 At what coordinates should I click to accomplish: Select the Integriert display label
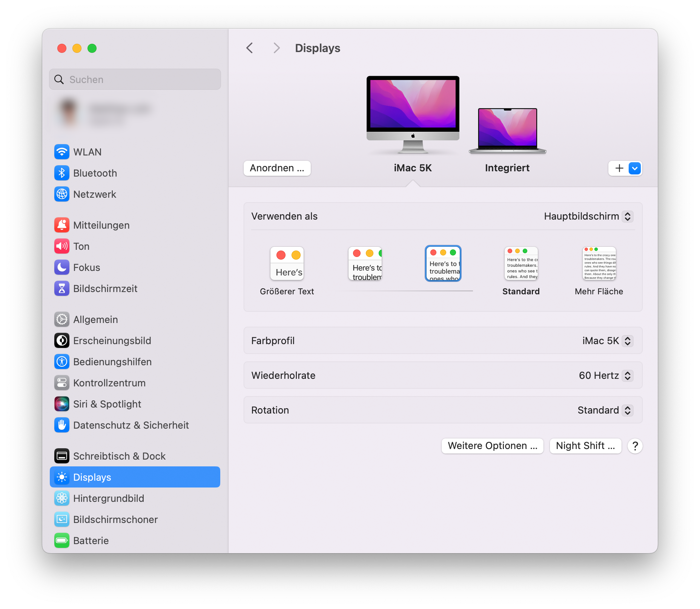click(x=507, y=168)
